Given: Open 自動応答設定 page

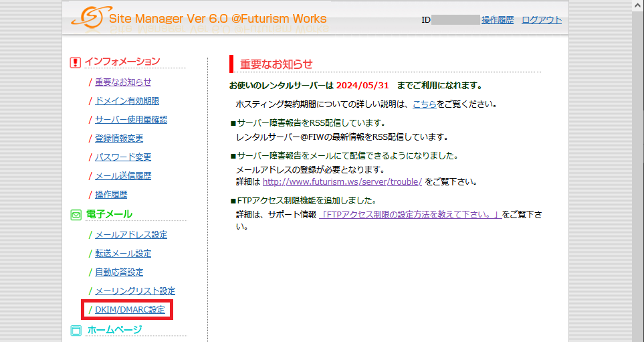Looking at the screenshot, I should click(x=119, y=272).
